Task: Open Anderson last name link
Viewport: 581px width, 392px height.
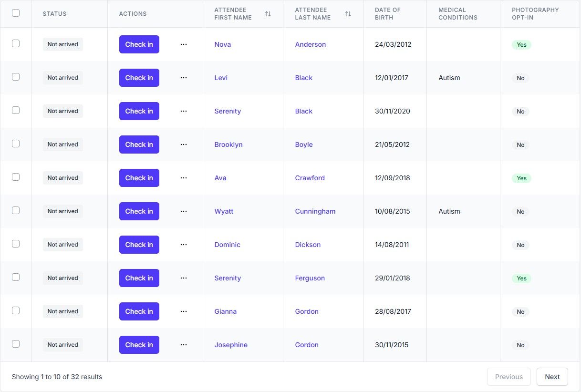Action: (311, 44)
